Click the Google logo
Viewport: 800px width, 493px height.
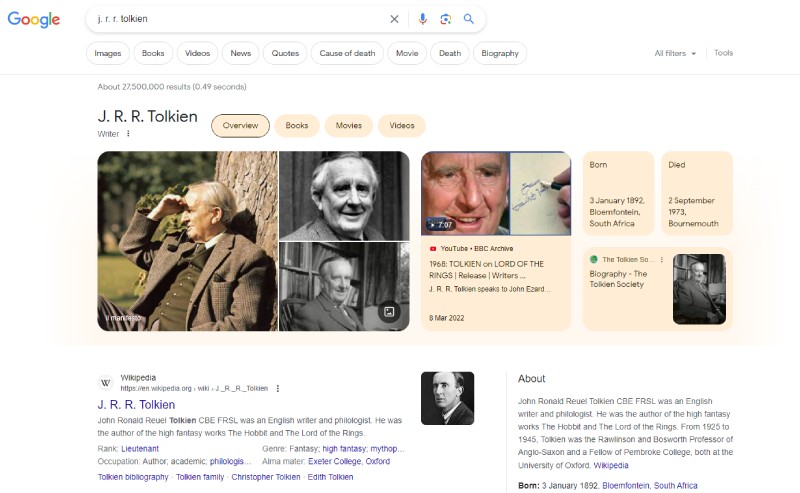tap(34, 19)
